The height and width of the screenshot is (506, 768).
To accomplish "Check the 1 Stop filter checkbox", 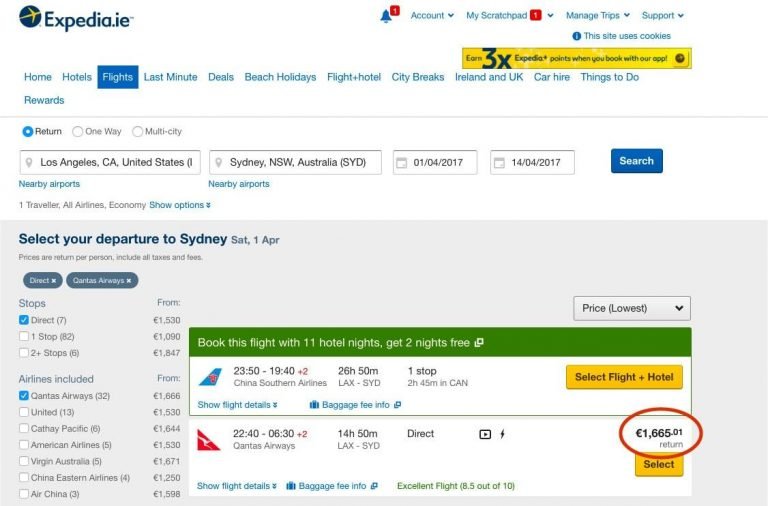I will click(24, 337).
